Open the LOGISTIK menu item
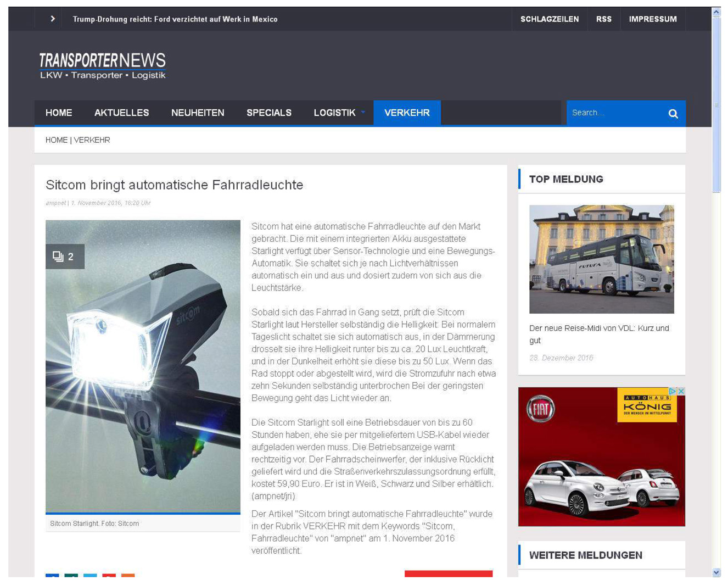 334,113
